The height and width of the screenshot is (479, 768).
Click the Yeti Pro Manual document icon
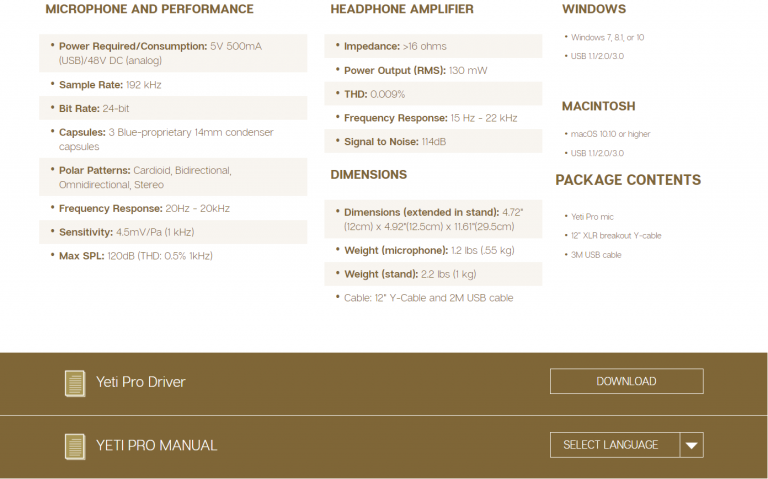pyautogui.click(x=74, y=445)
